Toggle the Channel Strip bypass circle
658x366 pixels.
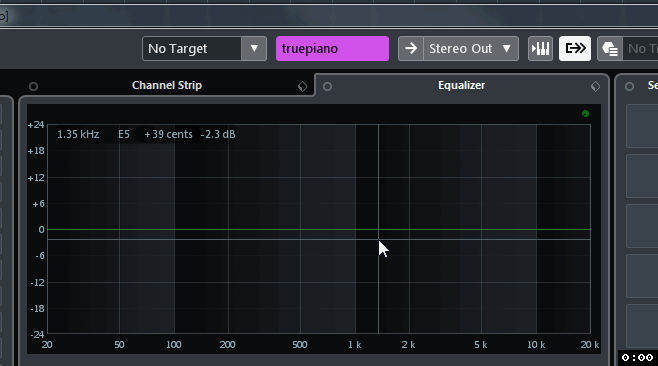[33, 86]
